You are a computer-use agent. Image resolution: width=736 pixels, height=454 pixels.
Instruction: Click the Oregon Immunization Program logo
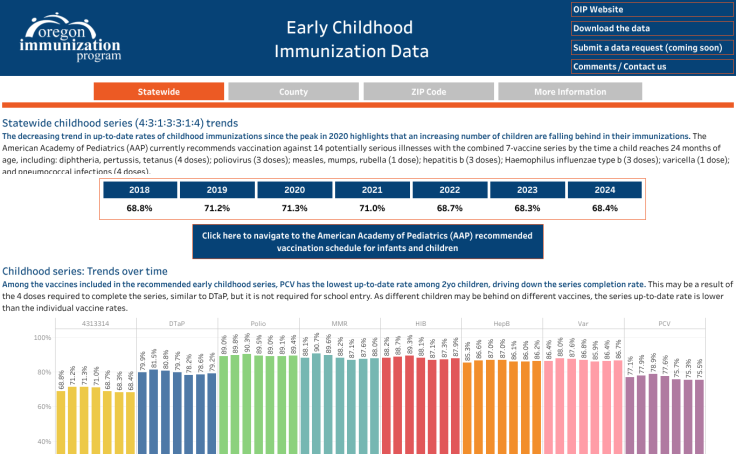coord(67,38)
